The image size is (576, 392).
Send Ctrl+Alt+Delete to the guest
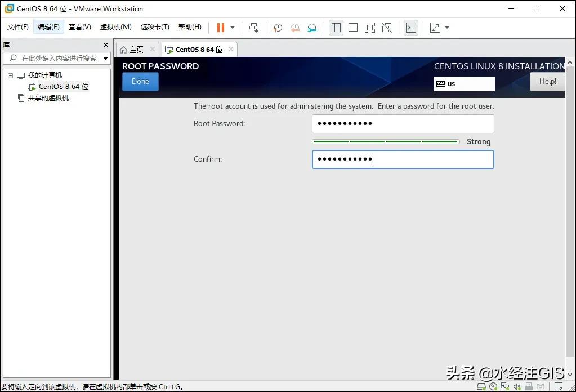pos(254,27)
